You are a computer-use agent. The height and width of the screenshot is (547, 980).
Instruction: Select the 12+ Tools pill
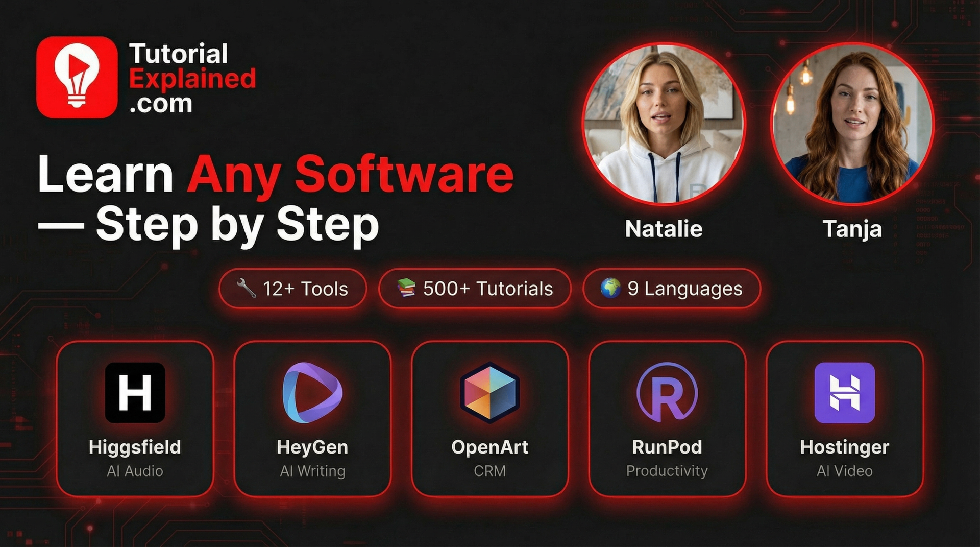[x=293, y=289]
